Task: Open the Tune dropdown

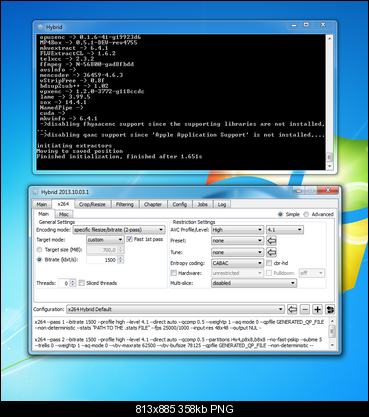Action: (x=237, y=252)
